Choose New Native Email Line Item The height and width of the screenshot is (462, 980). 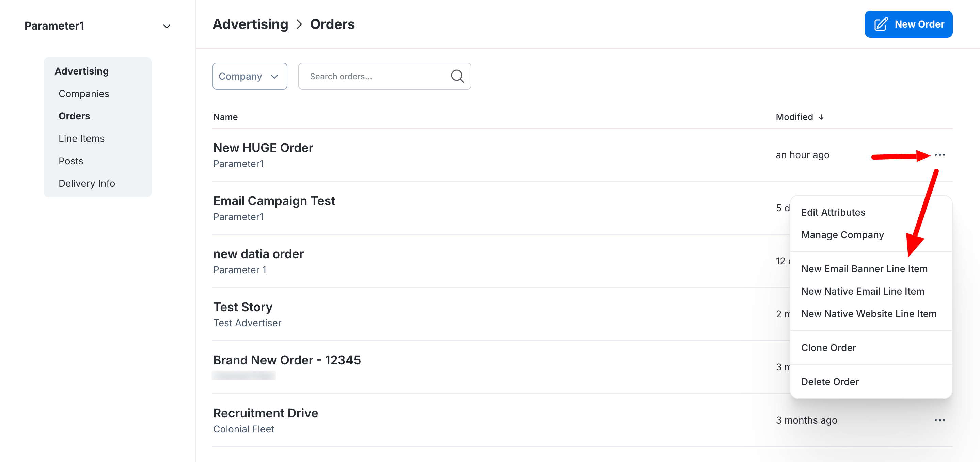coord(863,291)
